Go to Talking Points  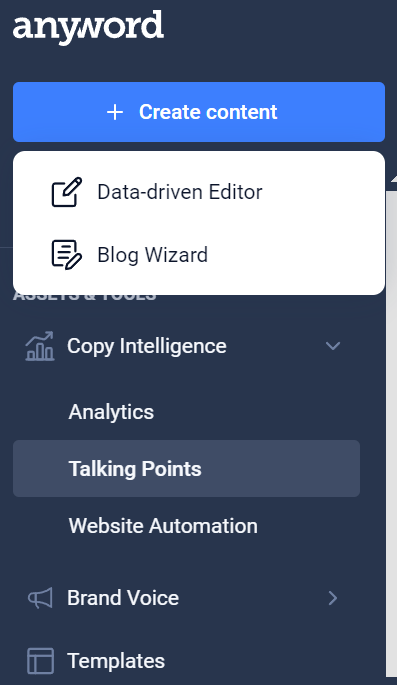[186, 468]
